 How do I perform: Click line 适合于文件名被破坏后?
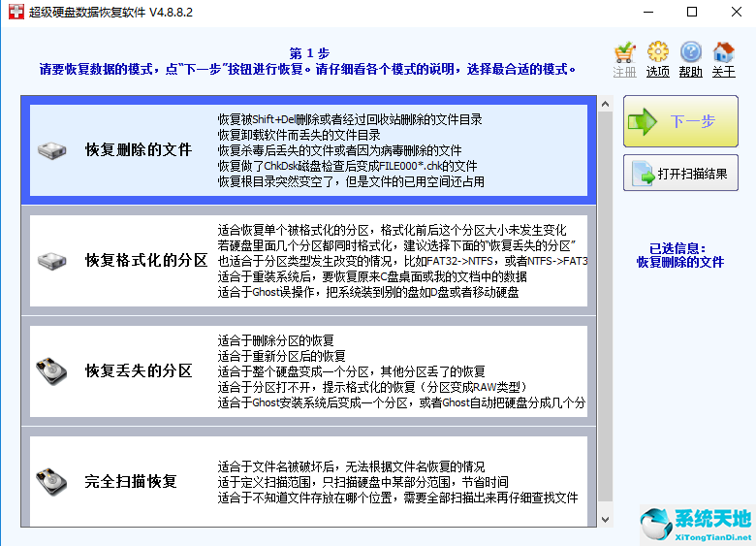click(x=351, y=466)
